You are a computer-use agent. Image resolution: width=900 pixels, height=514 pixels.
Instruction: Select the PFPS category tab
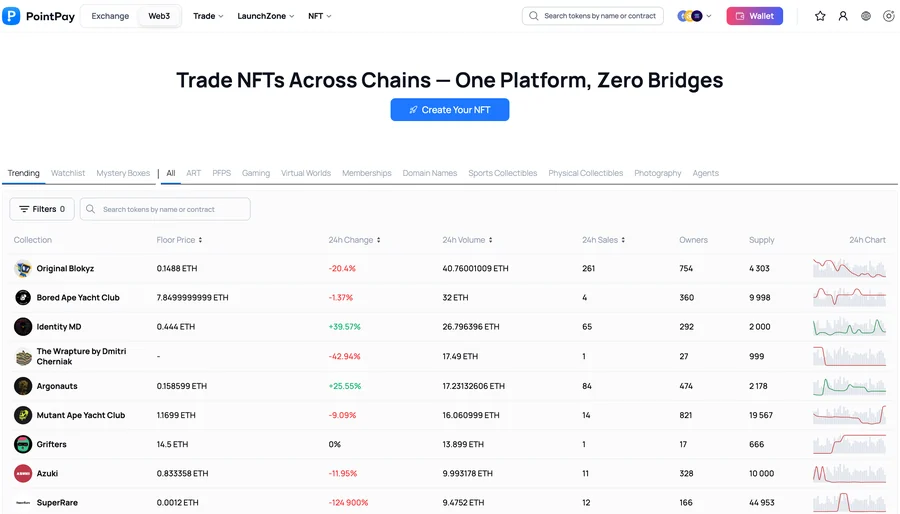pos(222,173)
